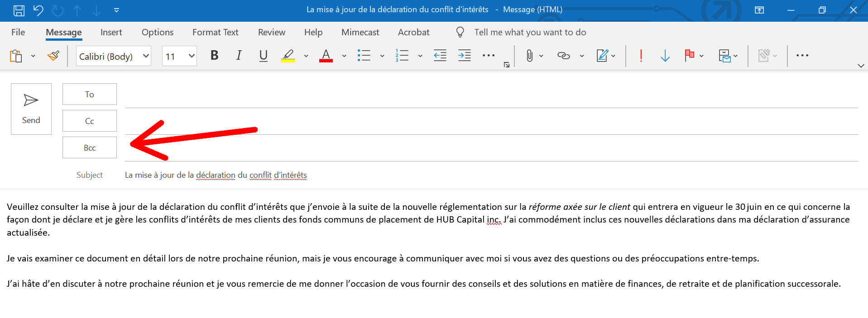The width and height of the screenshot is (868, 318).
Task: Click the Follow Up flag icon
Action: [x=689, y=56]
